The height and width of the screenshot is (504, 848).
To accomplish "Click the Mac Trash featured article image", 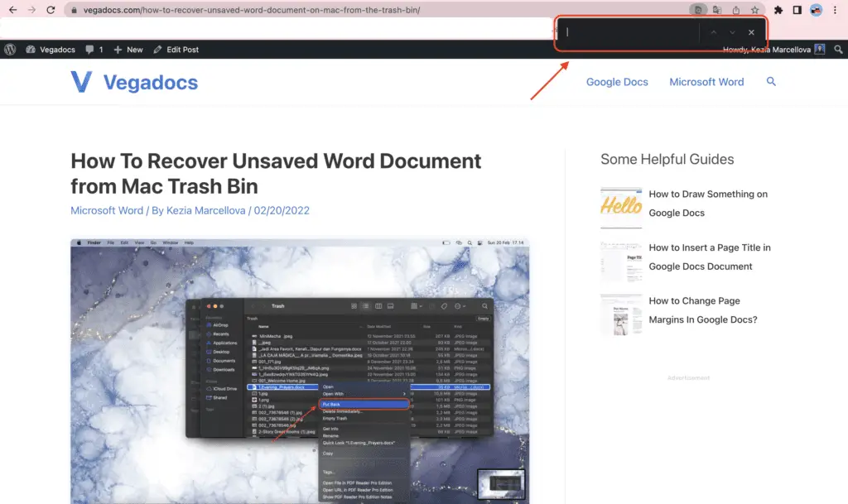I will (300, 371).
